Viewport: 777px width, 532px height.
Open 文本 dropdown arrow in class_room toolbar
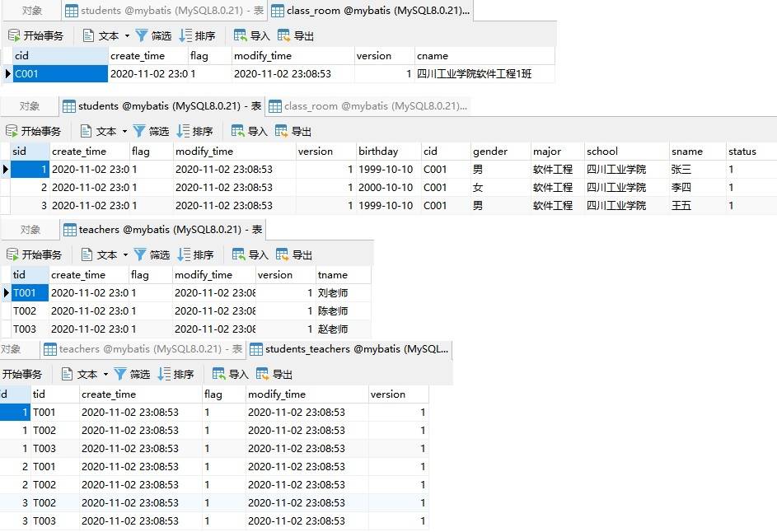(127, 36)
